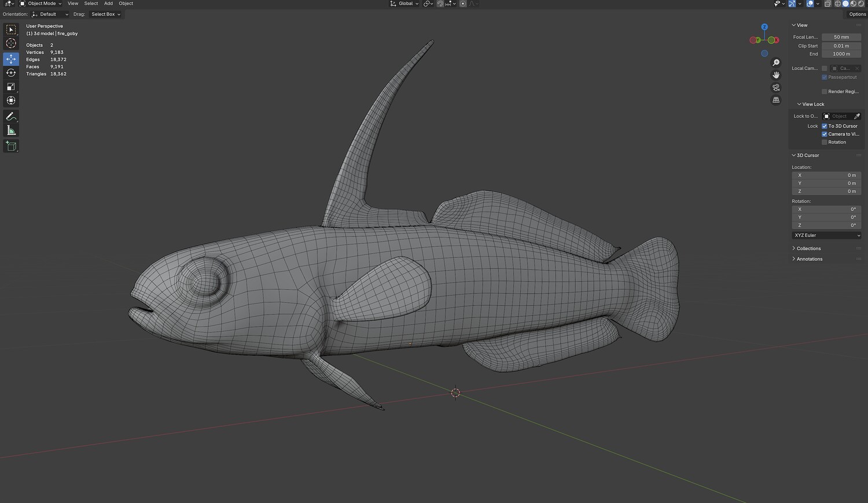868x503 pixels.
Task: Enable the Lock Rotation checkbox
Action: [x=825, y=142]
